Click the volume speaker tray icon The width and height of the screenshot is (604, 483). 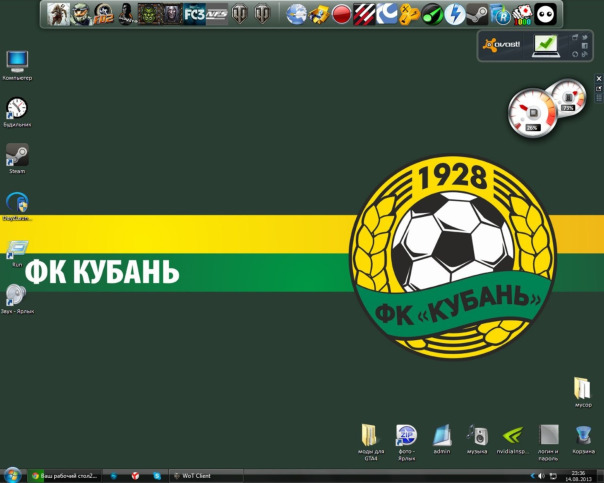tap(541, 476)
